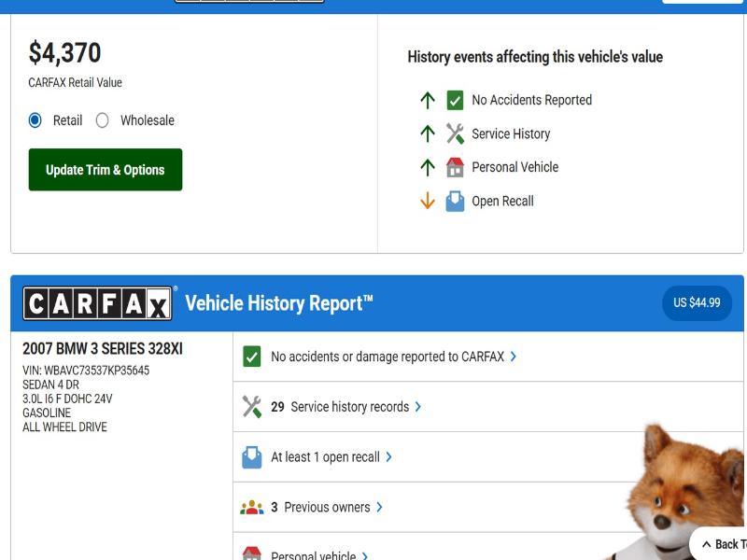Click the people icon next to Previous owners
This screenshot has height=560, width=747.
click(x=251, y=508)
